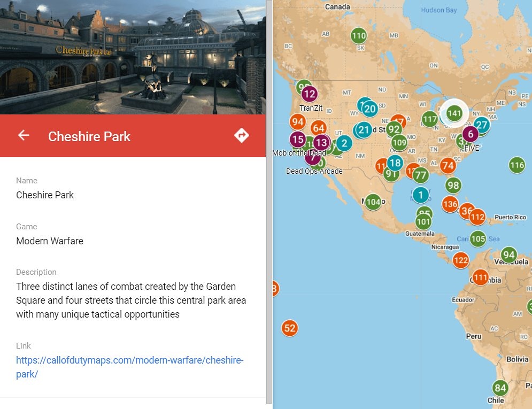Screen dimensions: 532x409
Task: Select teal map marker 2
Action: coord(344,143)
